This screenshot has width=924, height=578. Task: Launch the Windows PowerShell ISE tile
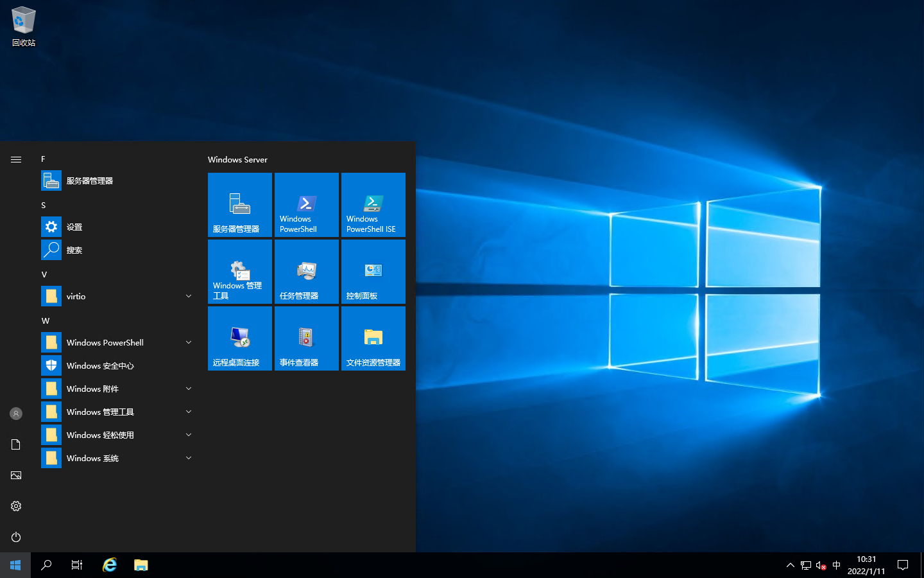[373, 205]
